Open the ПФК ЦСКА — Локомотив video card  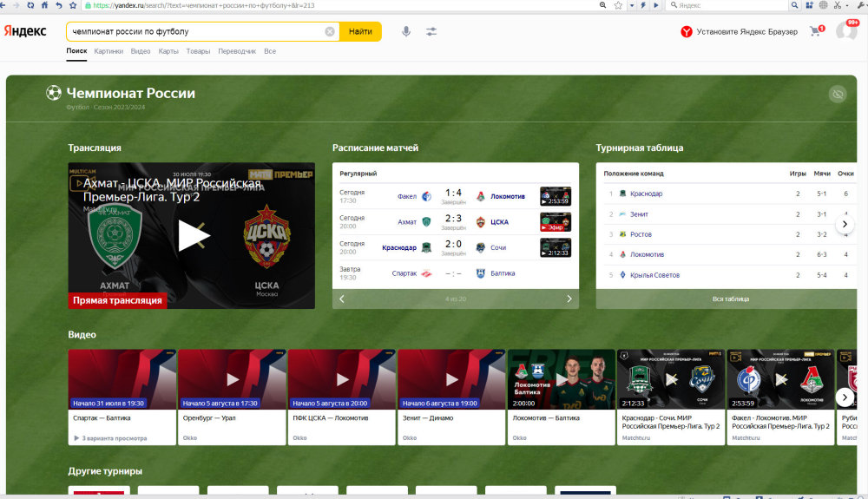(342, 397)
